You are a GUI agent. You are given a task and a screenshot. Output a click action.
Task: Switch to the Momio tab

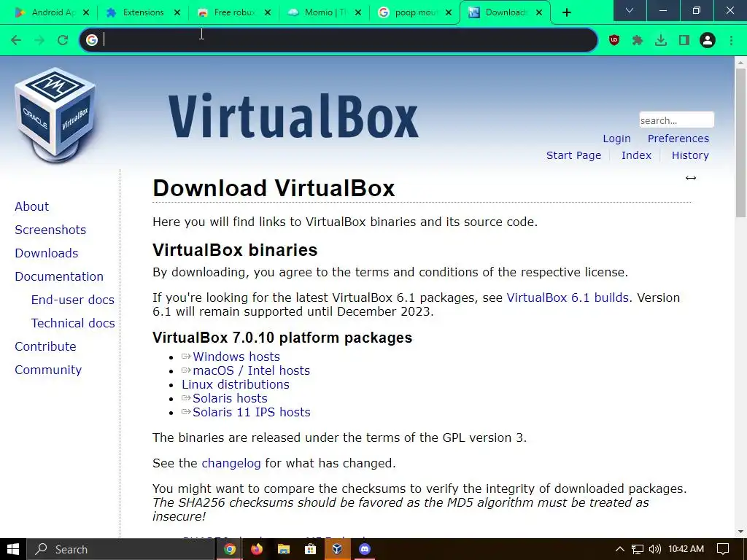click(x=320, y=12)
